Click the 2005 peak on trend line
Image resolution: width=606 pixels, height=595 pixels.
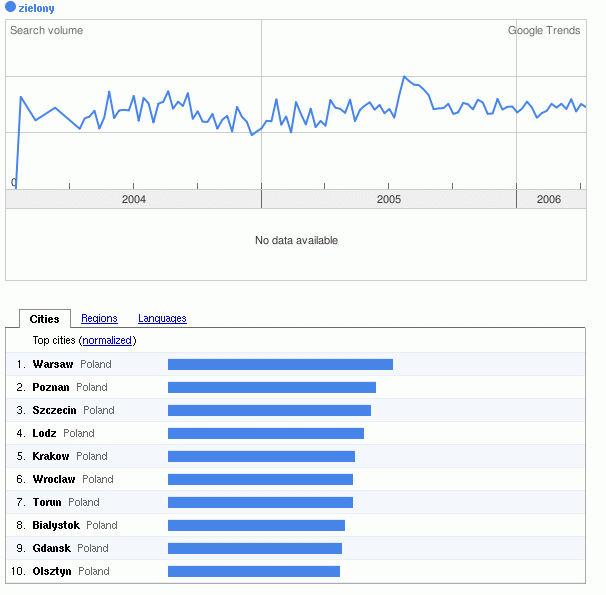coord(404,77)
